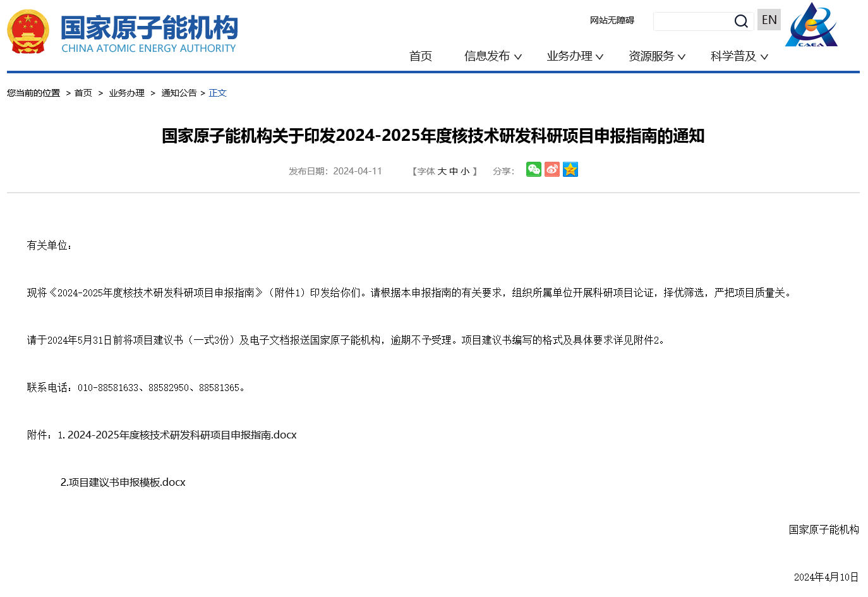Share the article via Weibo icon
The width and height of the screenshot is (868, 597).
point(552,169)
